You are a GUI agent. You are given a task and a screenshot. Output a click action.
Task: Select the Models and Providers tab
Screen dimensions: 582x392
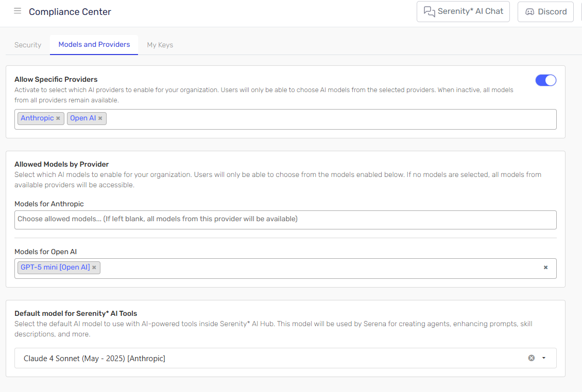pyautogui.click(x=94, y=45)
